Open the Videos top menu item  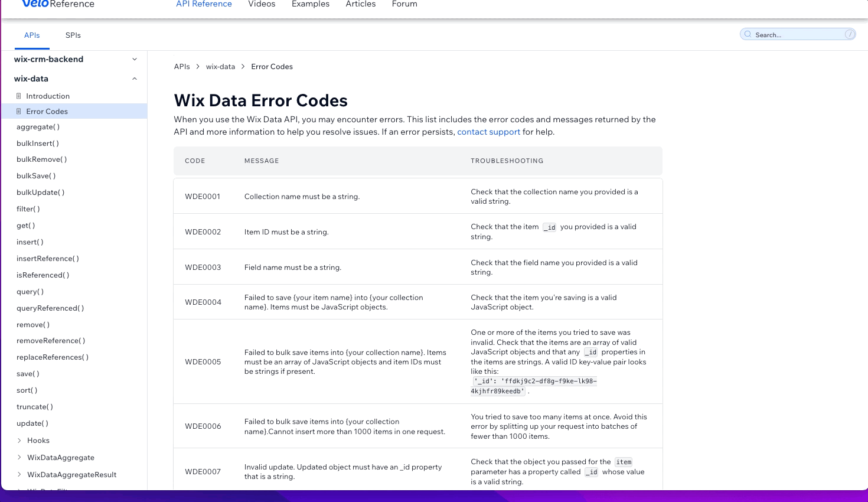click(x=262, y=4)
